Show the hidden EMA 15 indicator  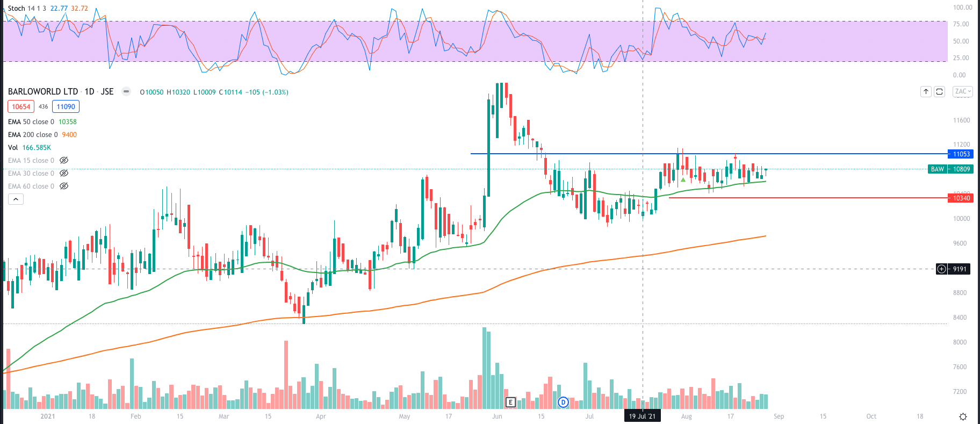coord(64,160)
